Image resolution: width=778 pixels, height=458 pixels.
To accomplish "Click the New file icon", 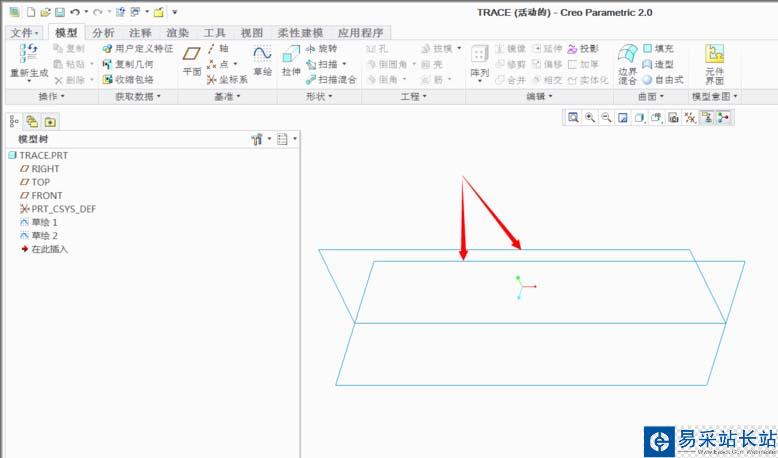I will tap(31, 12).
